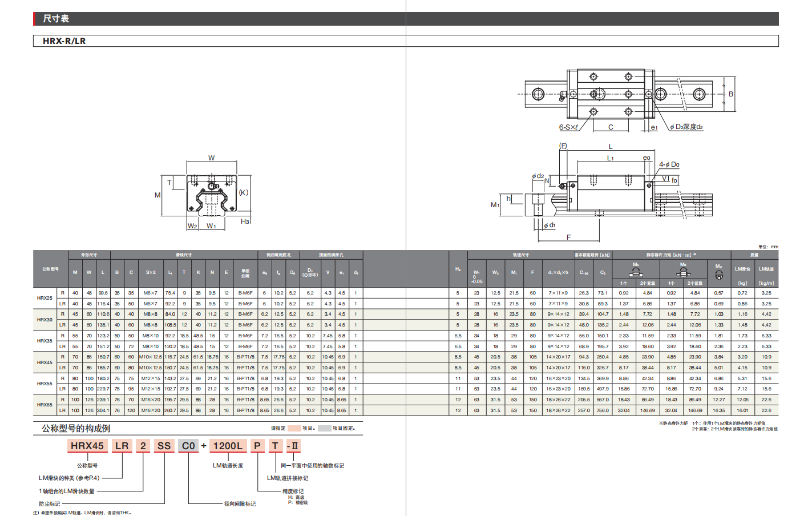Click the LM轨道长度 label
The height and width of the screenshot is (516, 812).
click(228, 466)
